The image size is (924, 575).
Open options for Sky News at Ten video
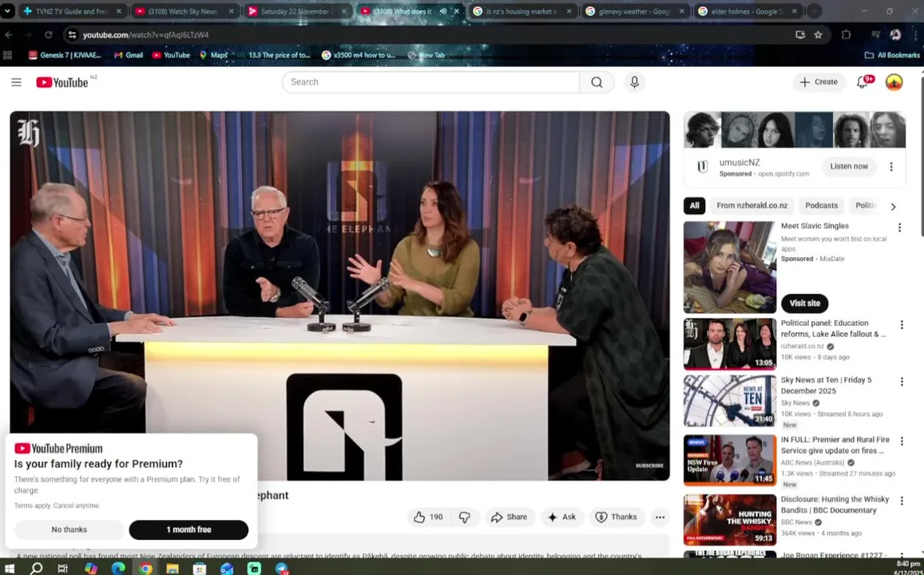pyautogui.click(x=901, y=382)
